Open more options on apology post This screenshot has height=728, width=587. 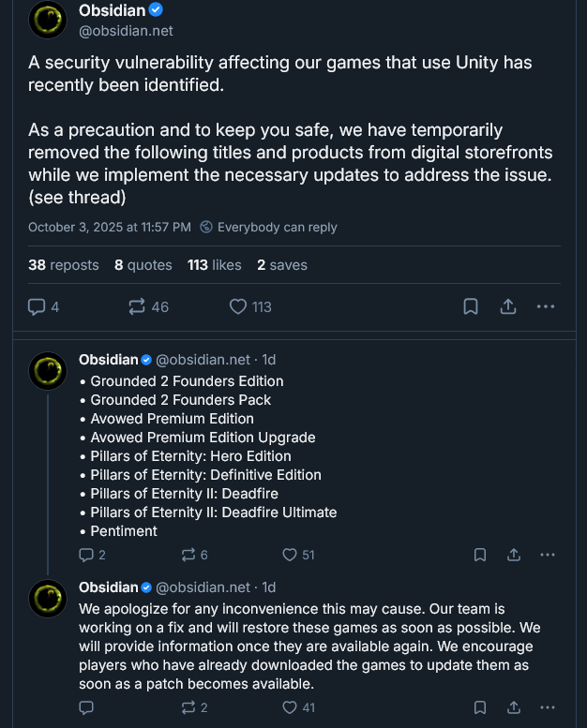548,707
